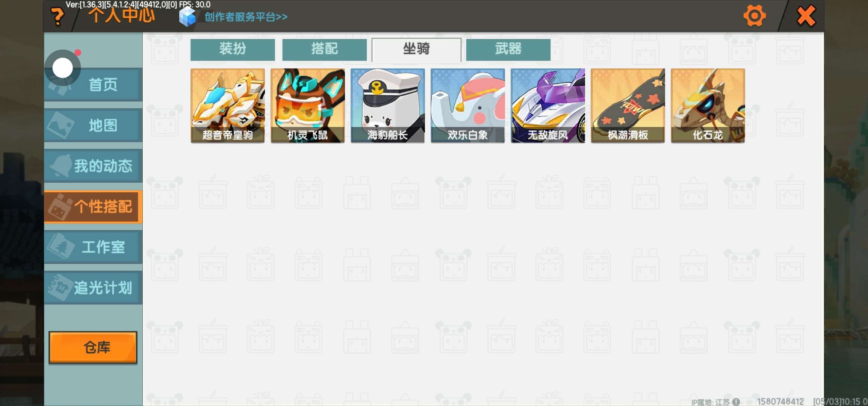Click the blue cube creator platform icon

[x=187, y=17]
